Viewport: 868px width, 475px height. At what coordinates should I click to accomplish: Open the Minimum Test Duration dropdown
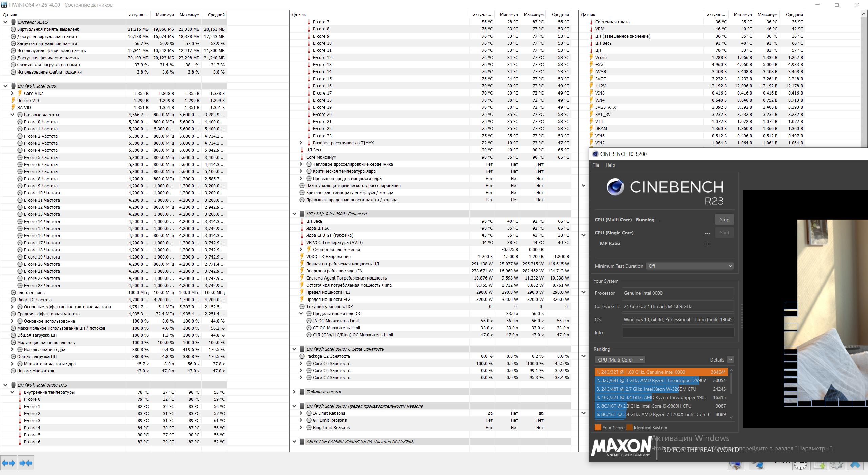[x=690, y=266]
